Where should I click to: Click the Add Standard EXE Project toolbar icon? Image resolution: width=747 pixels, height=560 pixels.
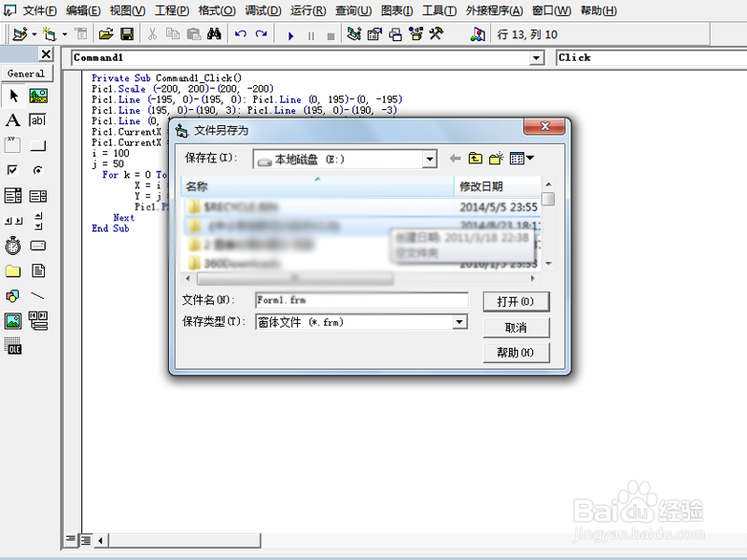pyautogui.click(x=20, y=35)
